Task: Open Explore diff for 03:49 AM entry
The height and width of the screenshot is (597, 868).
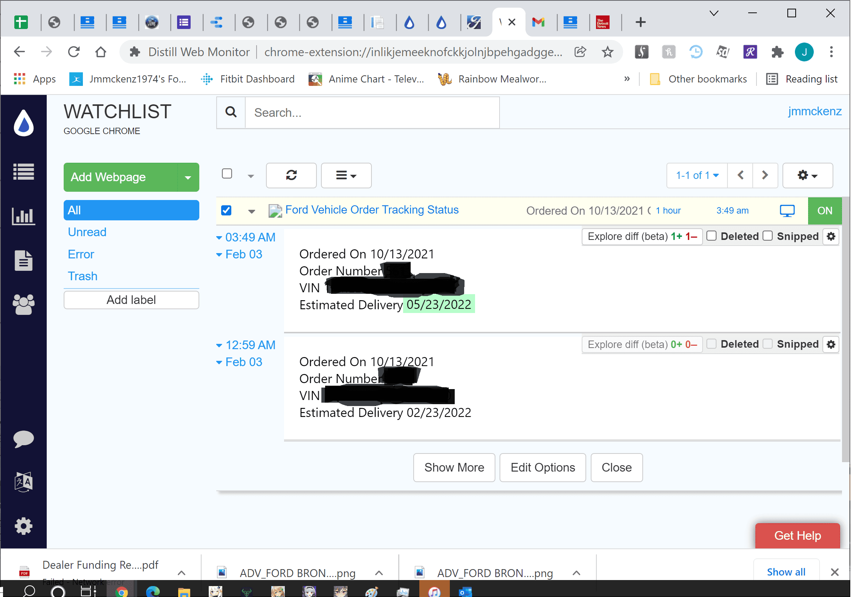Action: pyautogui.click(x=642, y=237)
